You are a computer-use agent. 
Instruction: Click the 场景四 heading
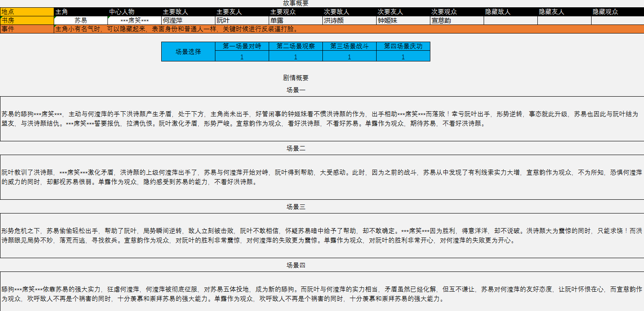click(296, 265)
